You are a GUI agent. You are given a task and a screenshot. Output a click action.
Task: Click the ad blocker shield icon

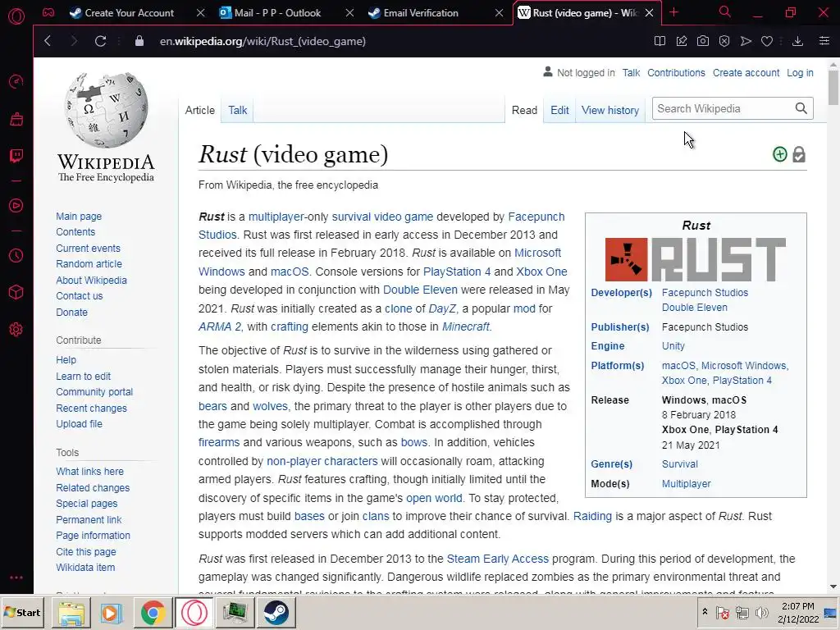point(724,41)
